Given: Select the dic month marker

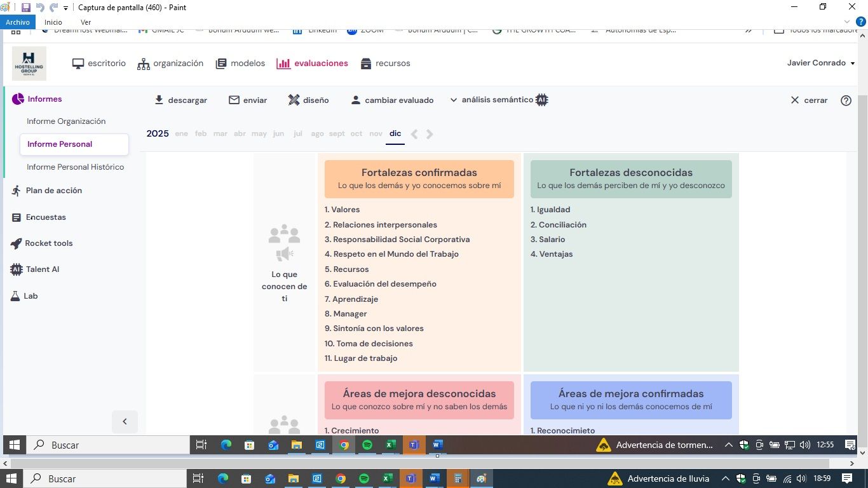Looking at the screenshot, I should tap(395, 133).
